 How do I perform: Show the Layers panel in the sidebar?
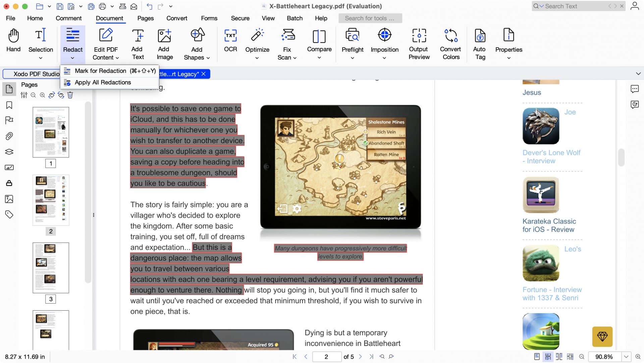tap(9, 151)
